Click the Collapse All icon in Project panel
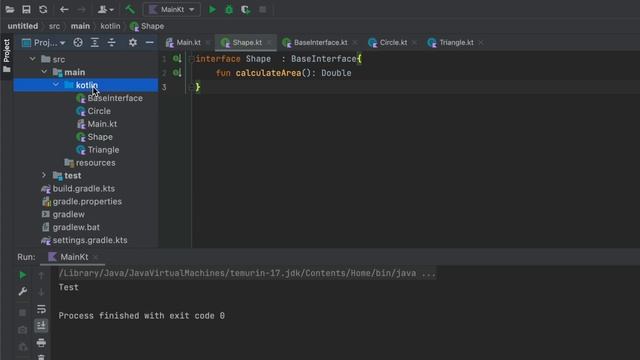 [111, 42]
